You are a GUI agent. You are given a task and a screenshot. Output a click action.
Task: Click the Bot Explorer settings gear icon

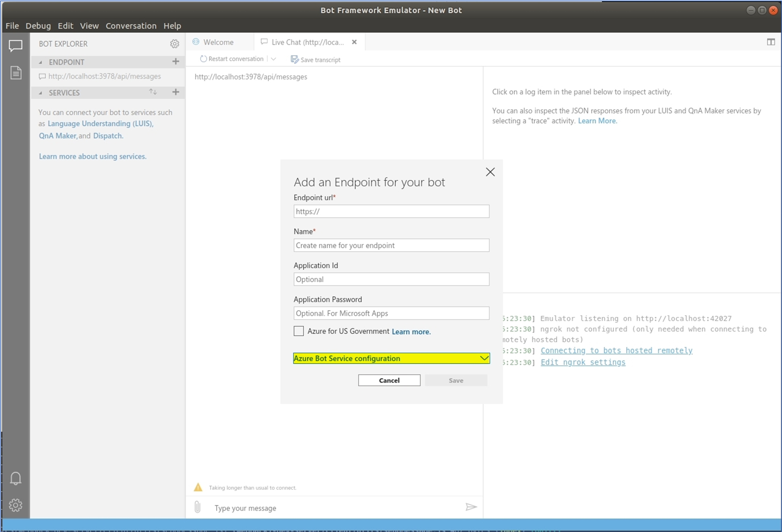point(174,44)
